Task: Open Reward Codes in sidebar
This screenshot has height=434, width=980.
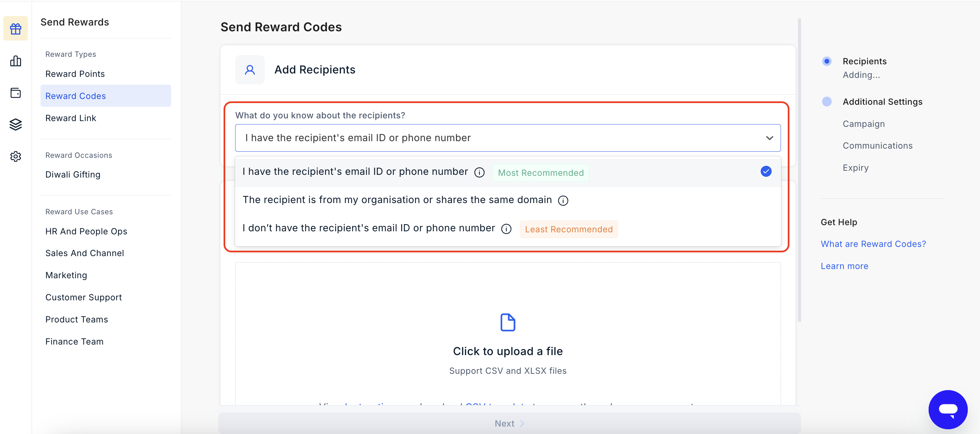Action: click(x=106, y=96)
